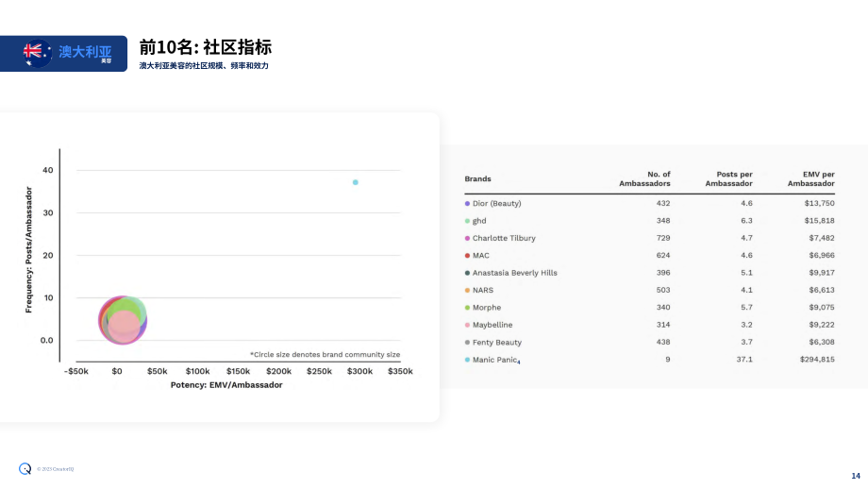Select the Dior (Beauty) brand name
This screenshot has width=868, height=489.
tap(496, 203)
